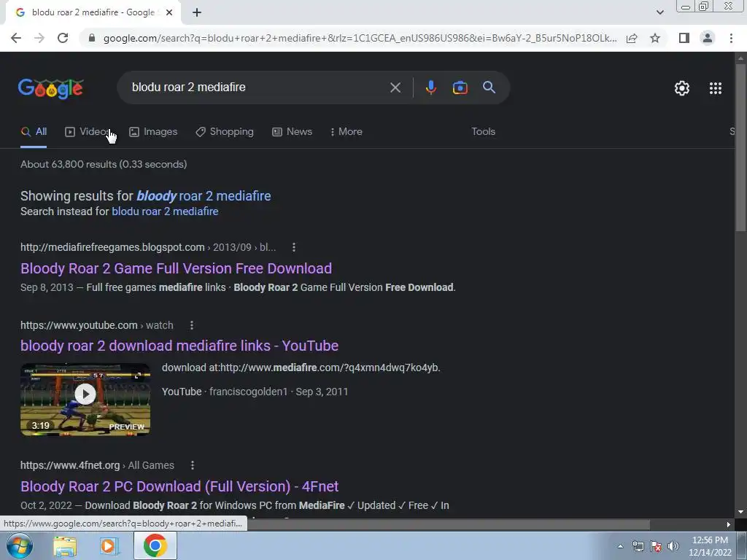Open Windows Explorer from taskbar
Viewport: 747px width, 560px height.
coord(65,546)
